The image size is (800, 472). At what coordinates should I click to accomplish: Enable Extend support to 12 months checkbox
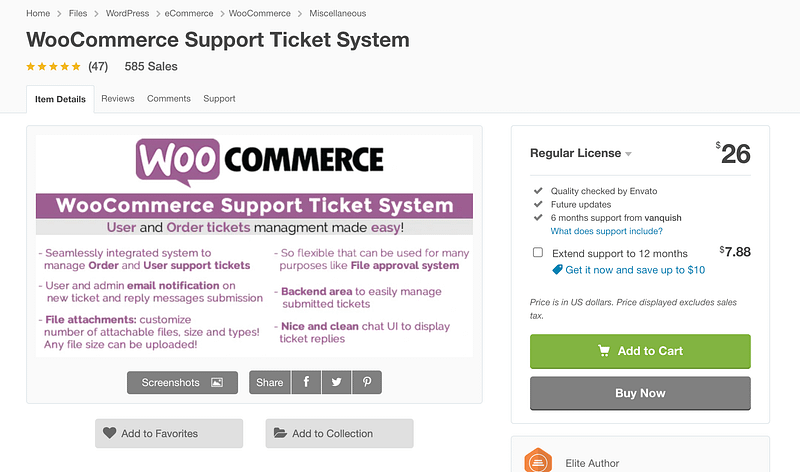click(x=538, y=253)
